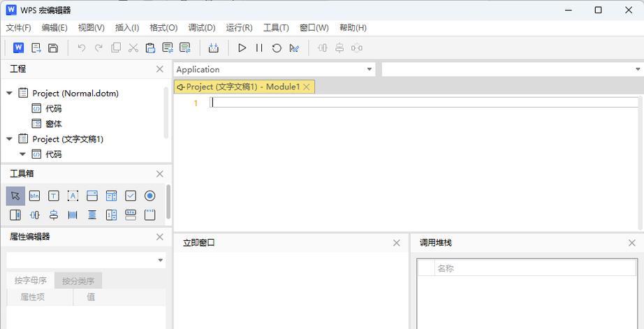The width and height of the screenshot is (644, 329).
Task: Select the 'btn' button control in toolbox
Action: pyautogui.click(x=34, y=196)
